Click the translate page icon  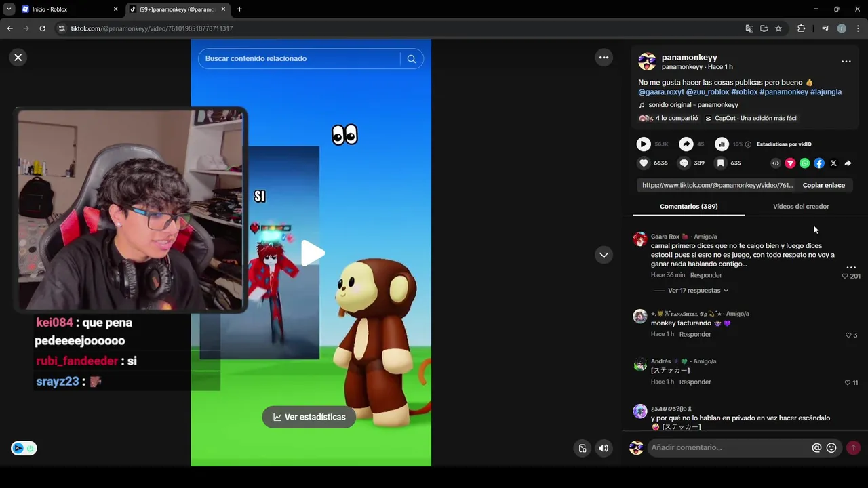click(749, 28)
